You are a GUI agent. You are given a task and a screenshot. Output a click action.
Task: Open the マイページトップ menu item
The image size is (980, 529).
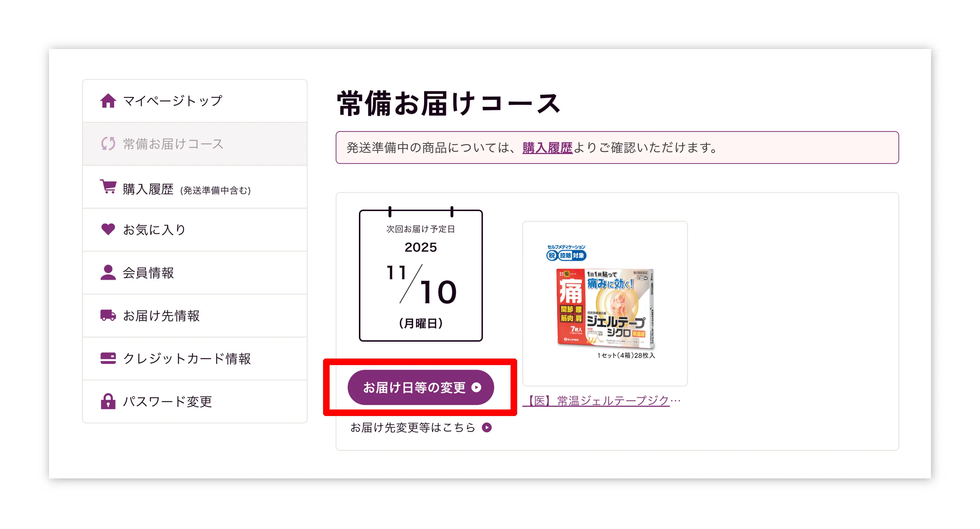pos(195,101)
